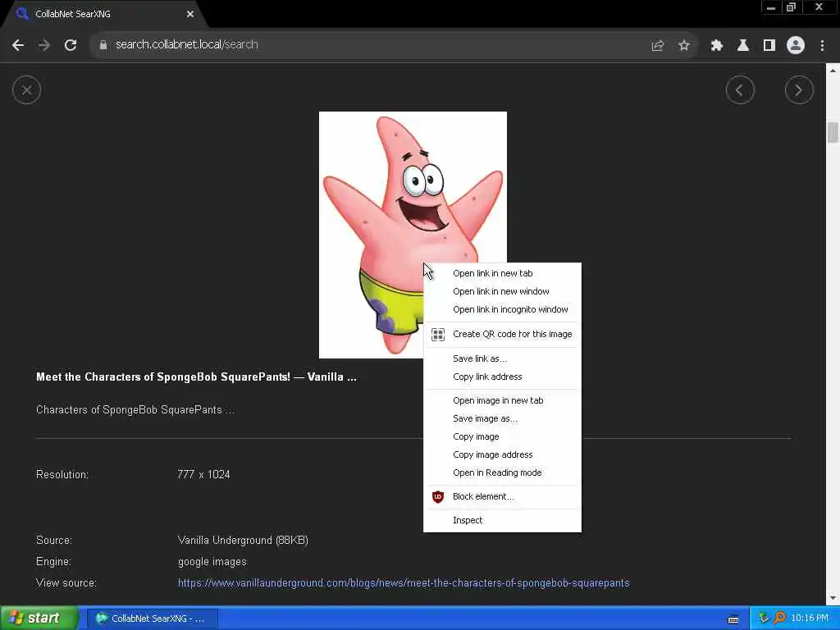Click the Meet the Characters title text
Screen dimensions: 840x630
pyautogui.click(x=196, y=377)
